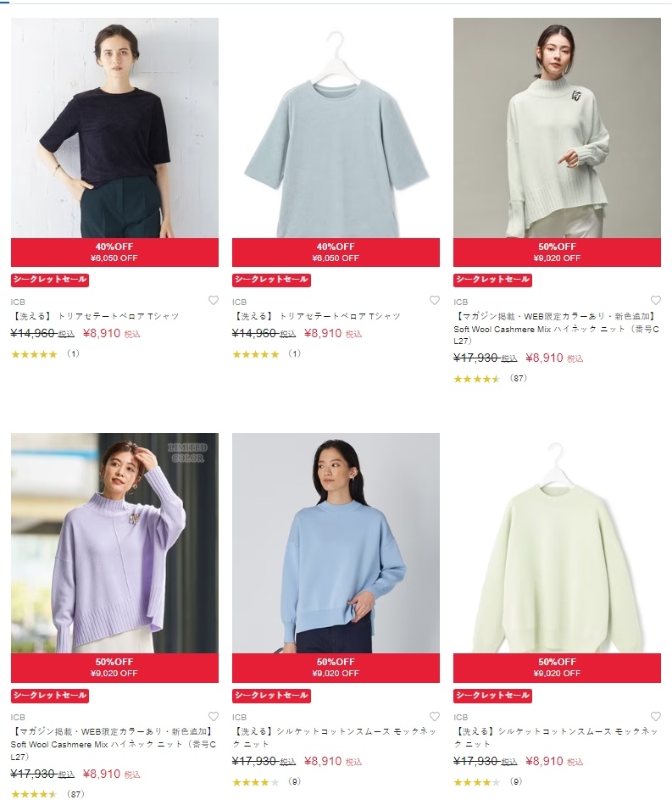Open the 9 reviews rating for light green knit
Image resolution: width=672 pixels, height=805 pixels.
pos(488,782)
